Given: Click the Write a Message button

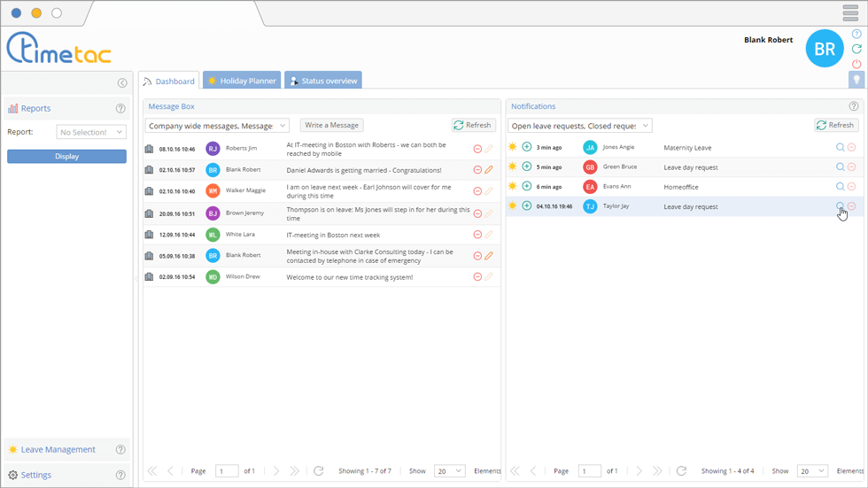Looking at the screenshot, I should pyautogui.click(x=332, y=126).
